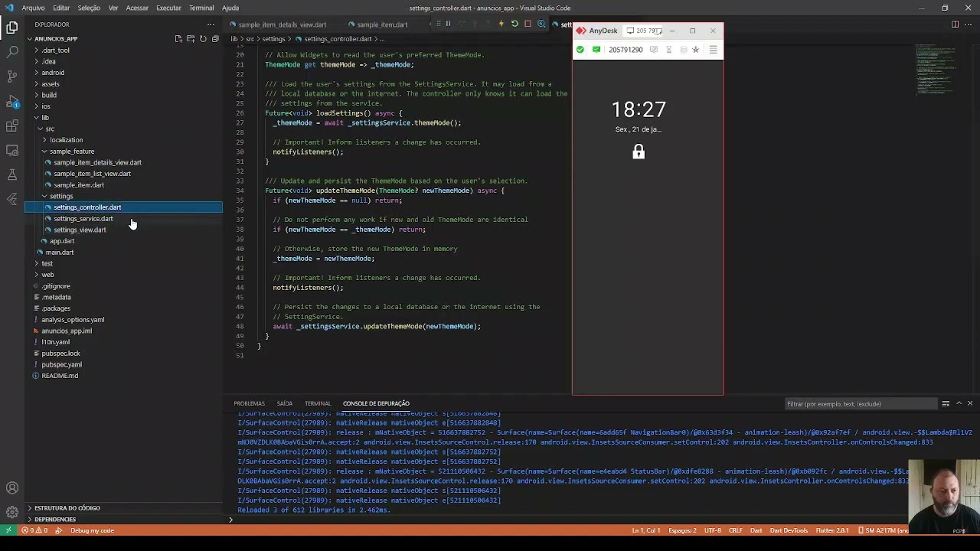This screenshot has width=980, height=551.
Task: Click the New Folder icon in Explorer
Action: point(191,39)
